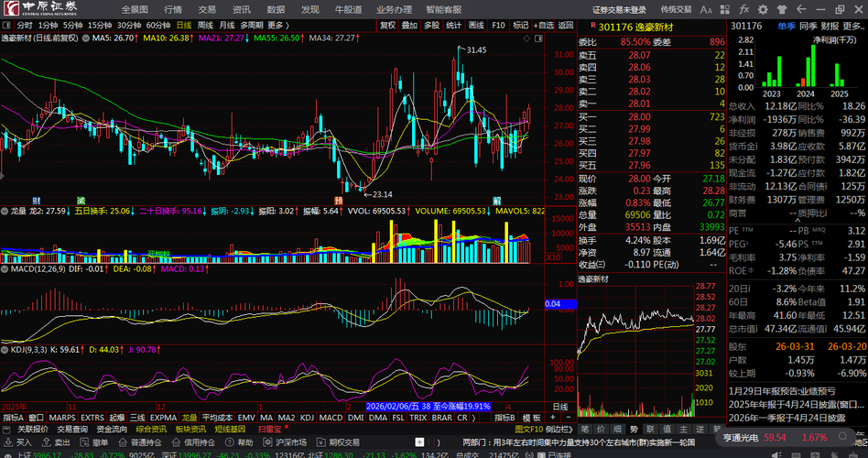Toggle 复权 price adjustment
Viewport: 868px width, 458px height.
[x=388, y=26]
